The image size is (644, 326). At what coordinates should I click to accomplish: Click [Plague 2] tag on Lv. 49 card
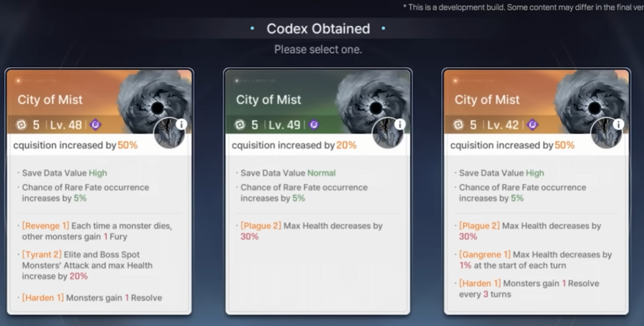(261, 226)
